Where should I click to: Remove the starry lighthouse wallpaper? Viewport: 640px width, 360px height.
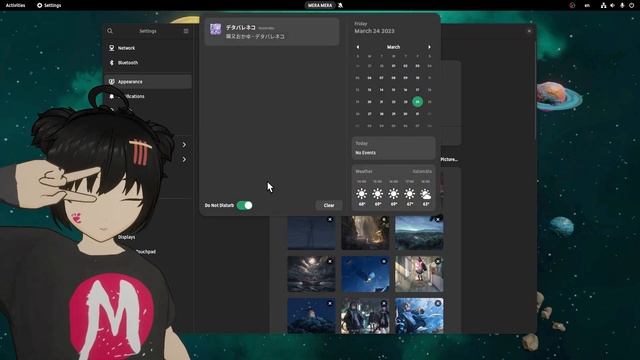[x=330, y=303]
